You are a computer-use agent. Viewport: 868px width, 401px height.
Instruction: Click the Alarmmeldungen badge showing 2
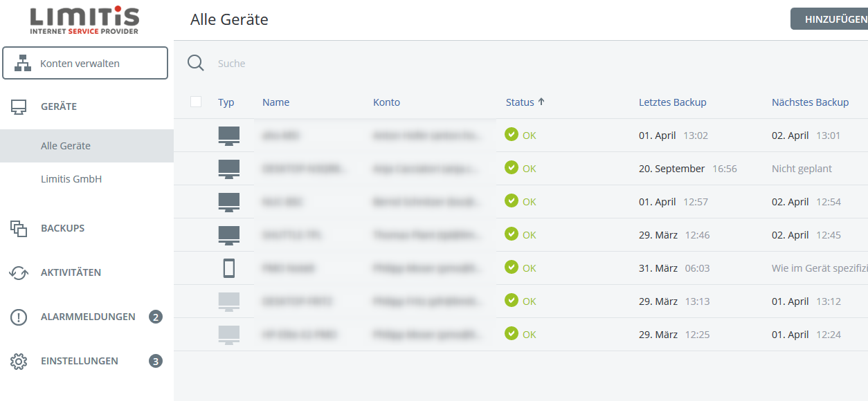coord(156,317)
